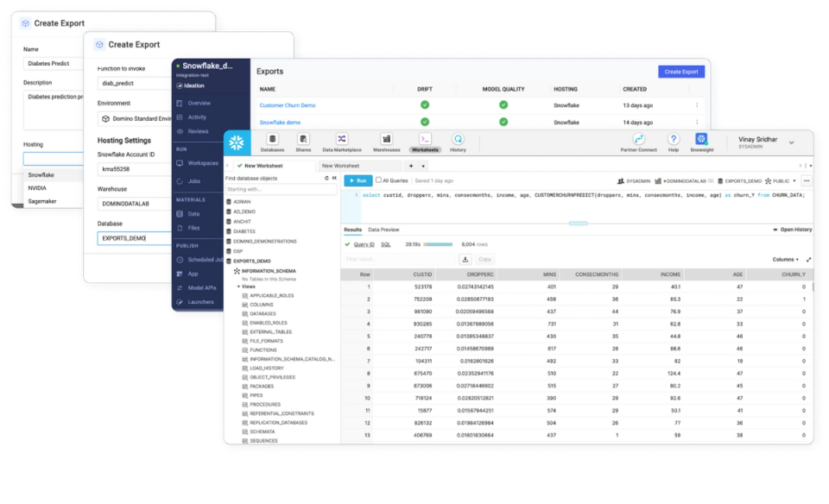
Task: Click the editor/results splitter handle
Action: coord(578,224)
